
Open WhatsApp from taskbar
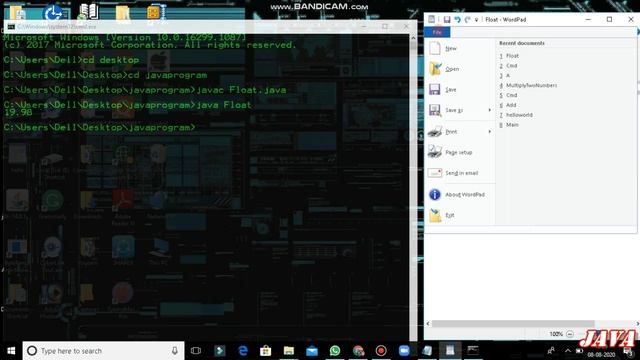point(335,351)
